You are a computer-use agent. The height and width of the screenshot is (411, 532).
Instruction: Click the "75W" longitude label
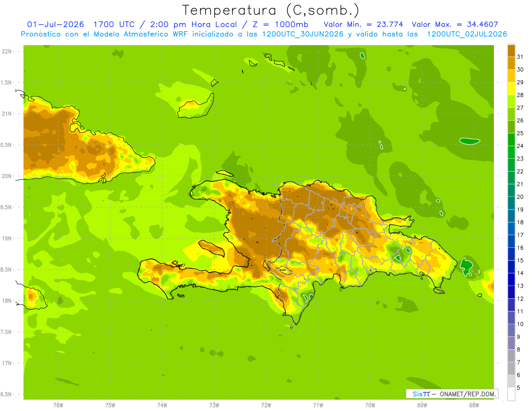coord(110,405)
